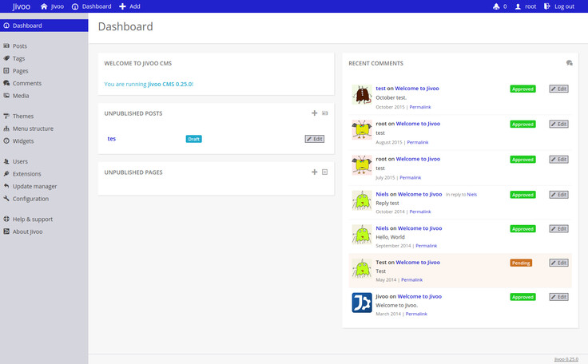Open the posts list icon in Unpublished Posts
588x364 pixels.
point(325,113)
